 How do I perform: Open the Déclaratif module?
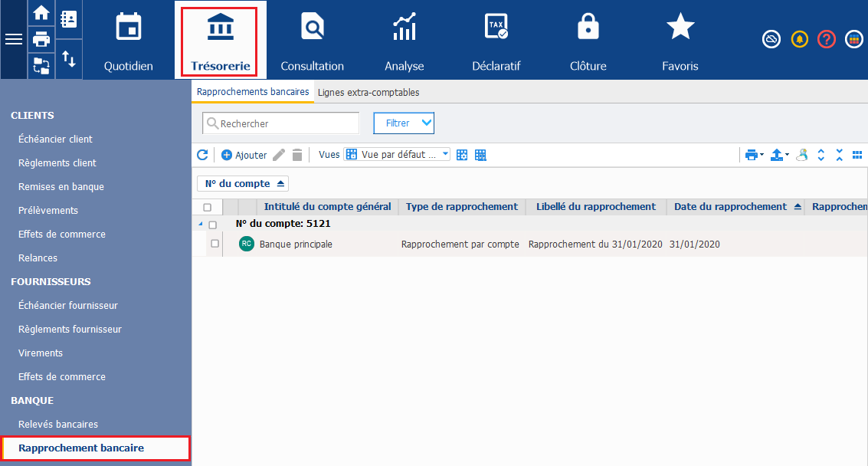(x=496, y=40)
